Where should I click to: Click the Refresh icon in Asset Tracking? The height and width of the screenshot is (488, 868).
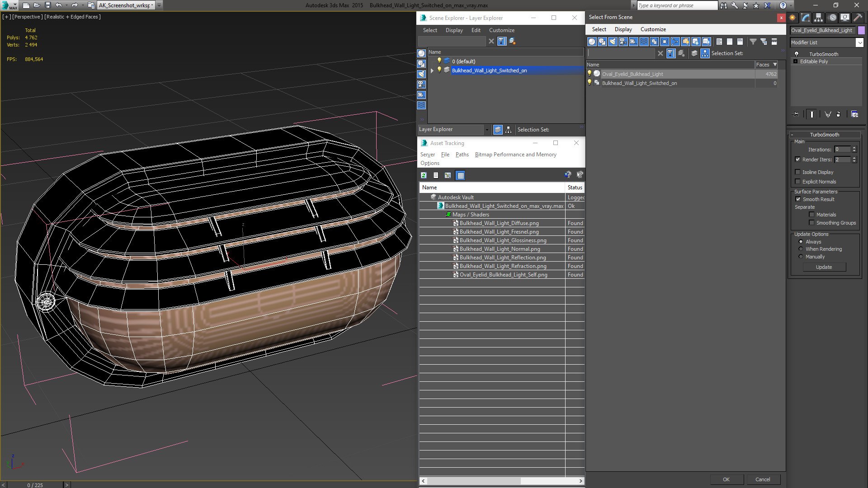coord(424,175)
